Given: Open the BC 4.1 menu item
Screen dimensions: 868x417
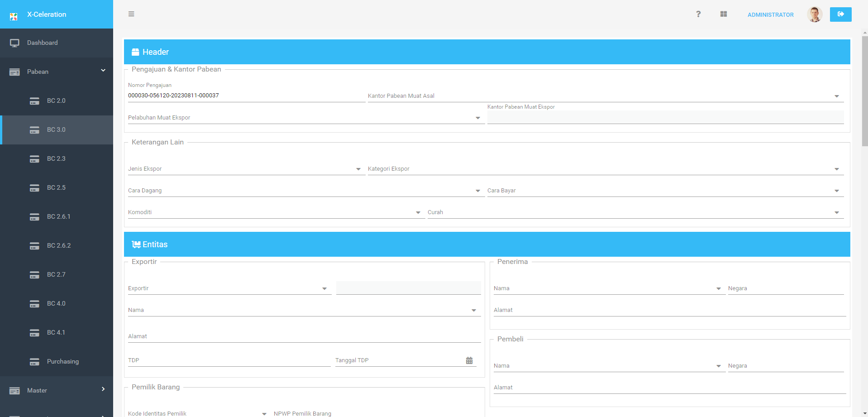Looking at the screenshot, I should pyautogui.click(x=57, y=333).
